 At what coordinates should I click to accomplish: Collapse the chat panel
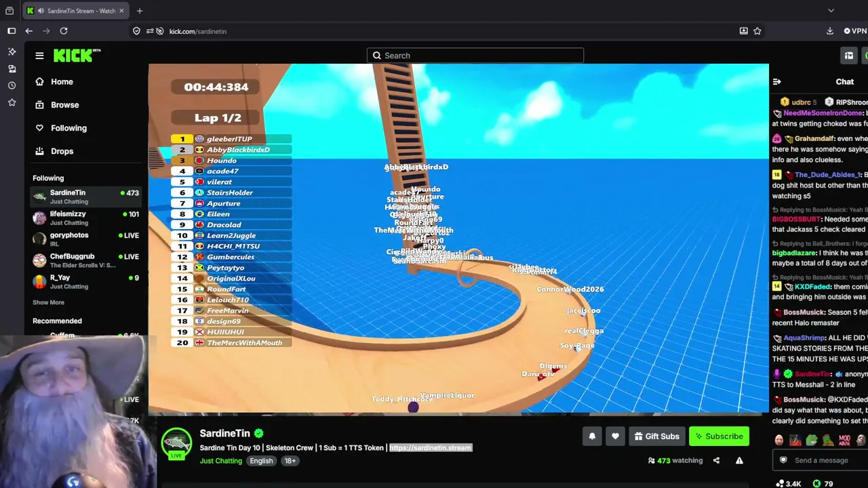(x=777, y=82)
